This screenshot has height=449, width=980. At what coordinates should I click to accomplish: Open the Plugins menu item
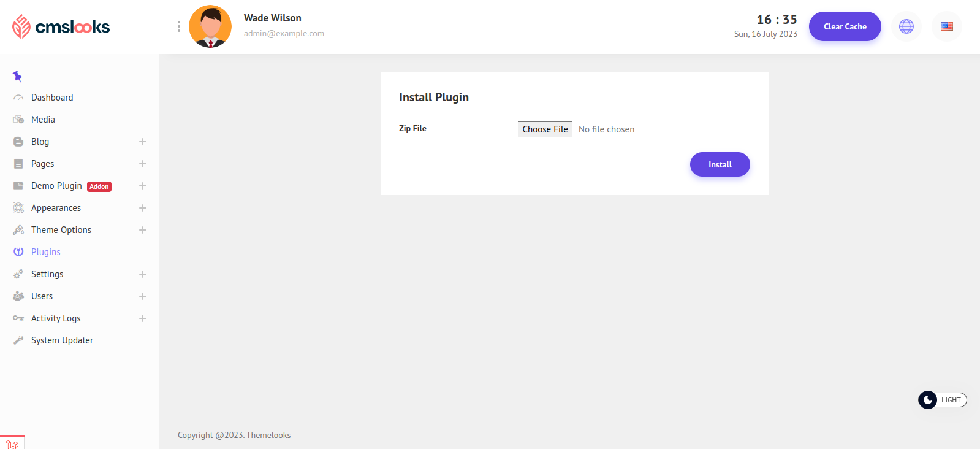(46, 252)
